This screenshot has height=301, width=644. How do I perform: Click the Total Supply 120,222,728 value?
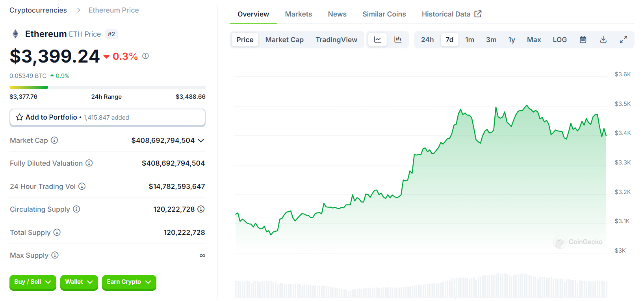point(184,233)
